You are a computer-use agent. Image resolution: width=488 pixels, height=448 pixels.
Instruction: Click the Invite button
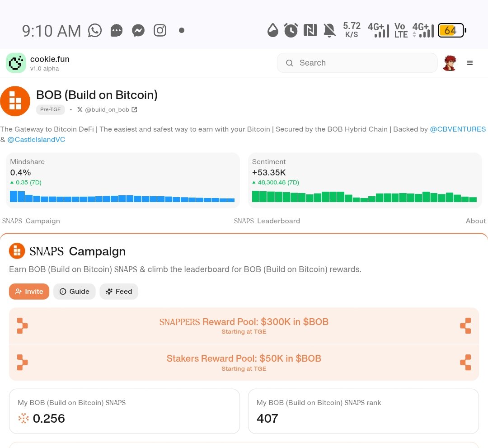click(29, 292)
